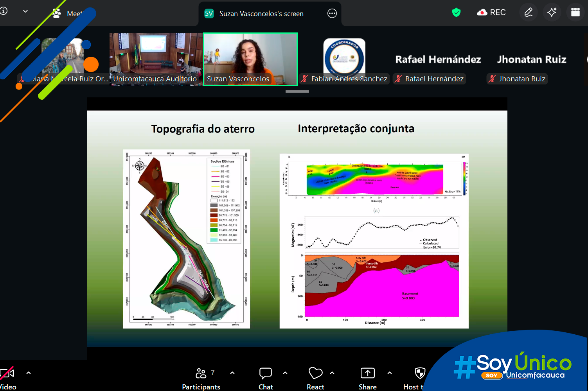Screen dimensions: 588x391
Task: Open more options for Suzan's shared screen
Action: (x=332, y=14)
